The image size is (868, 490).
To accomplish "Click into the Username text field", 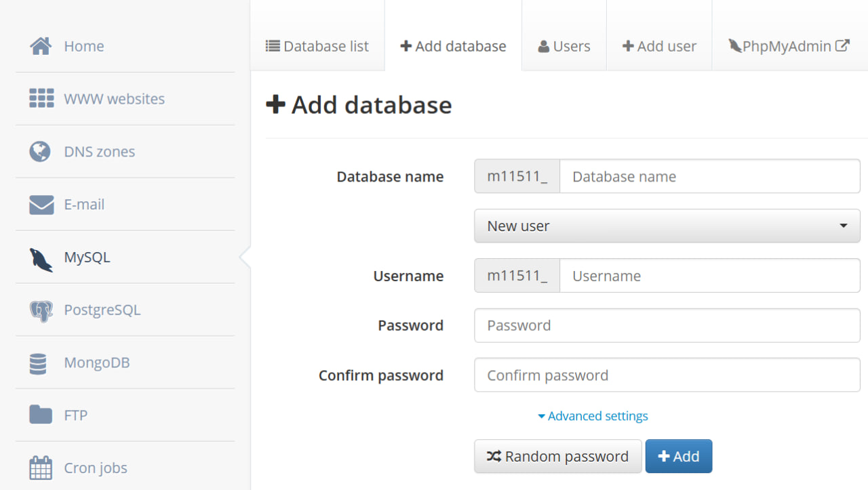I will click(709, 276).
